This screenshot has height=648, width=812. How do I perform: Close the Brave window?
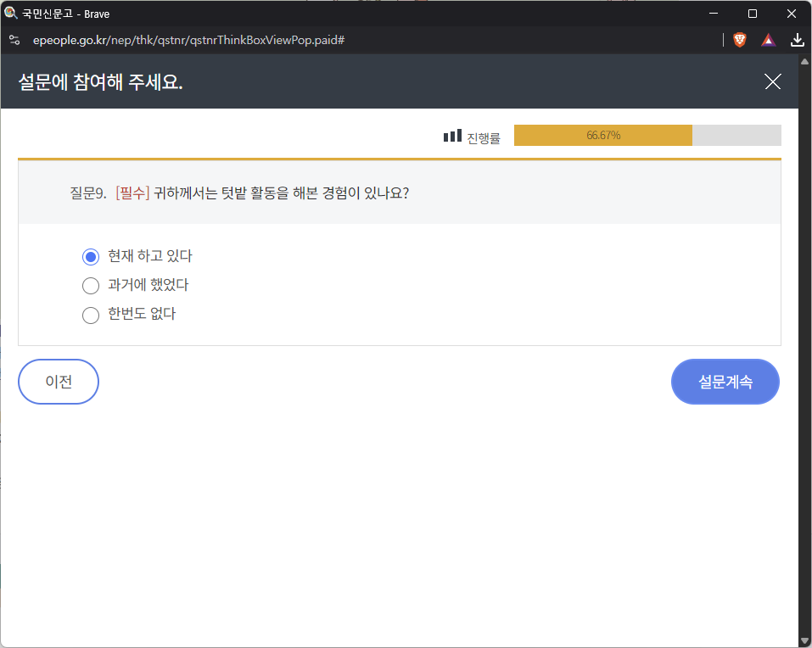pos(792,14)
